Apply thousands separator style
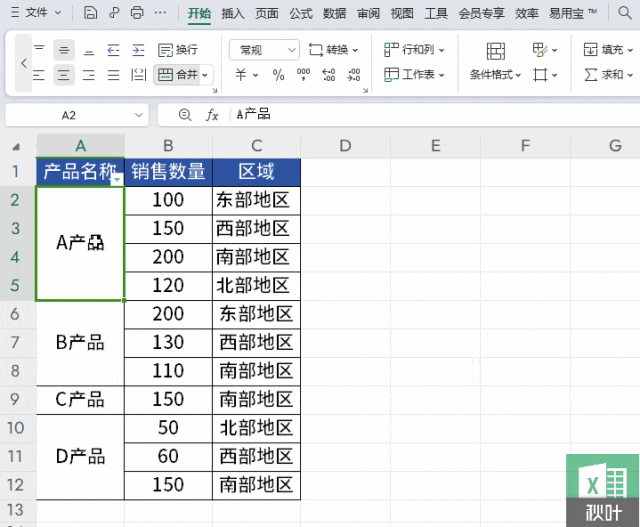The width and height of the screenshot is (640, 527). [x=303, y=75]
